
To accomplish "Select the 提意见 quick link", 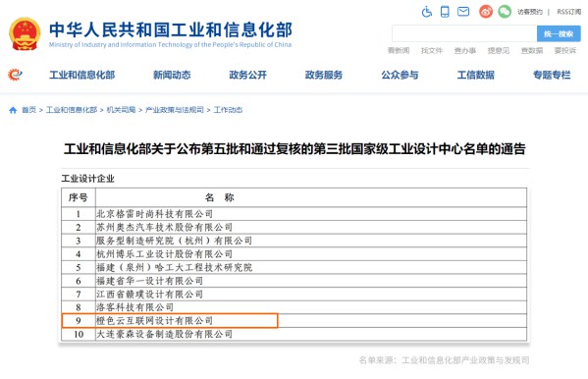I will coord(499,50).
